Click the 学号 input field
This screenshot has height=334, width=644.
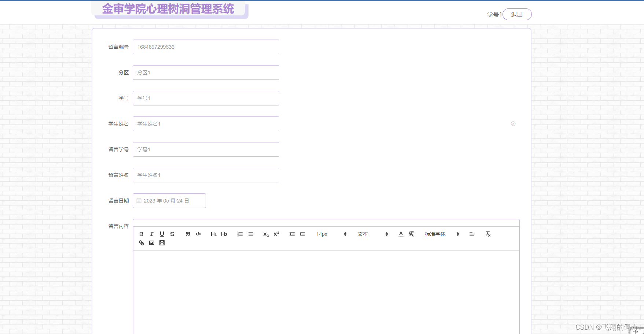(x=206, y=98)
